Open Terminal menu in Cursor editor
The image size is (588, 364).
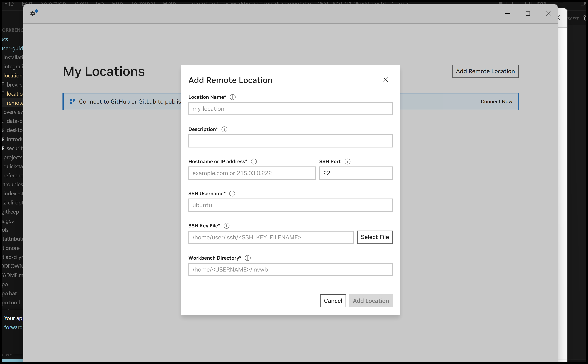pyautogui.click(x=143, y=3)
